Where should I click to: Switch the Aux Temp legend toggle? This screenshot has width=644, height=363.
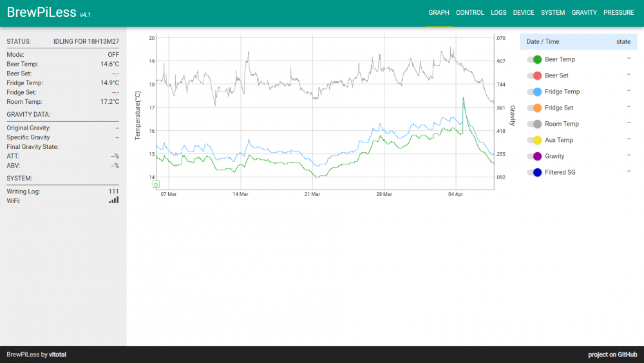[534, 140]
